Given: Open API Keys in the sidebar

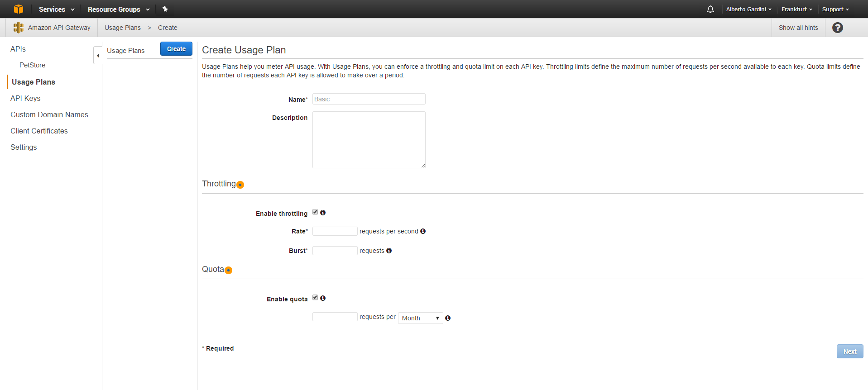Looking at the screenshot, I should click(x=25, y=98).
